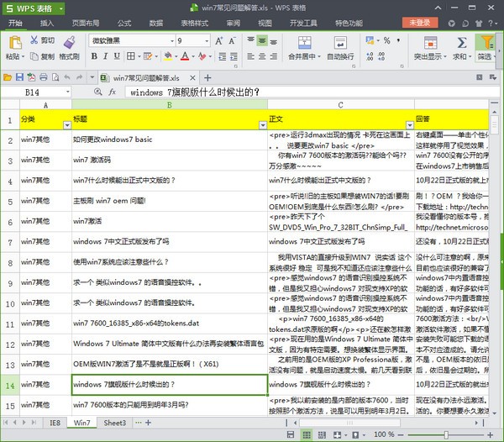Toggle Underline formatting
The height and width of the screenshot is (442, 504).
pyautogui.click(x=117, y=56)
